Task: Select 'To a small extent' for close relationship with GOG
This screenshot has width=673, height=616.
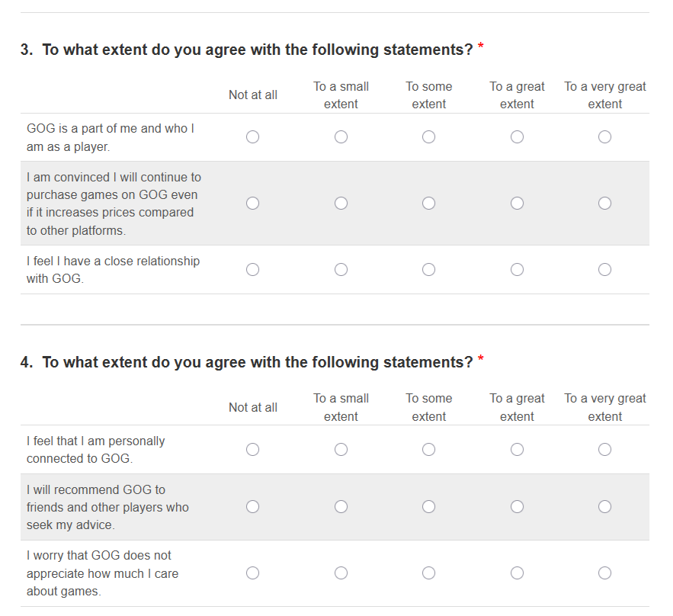Action: [x=341, y=270]
